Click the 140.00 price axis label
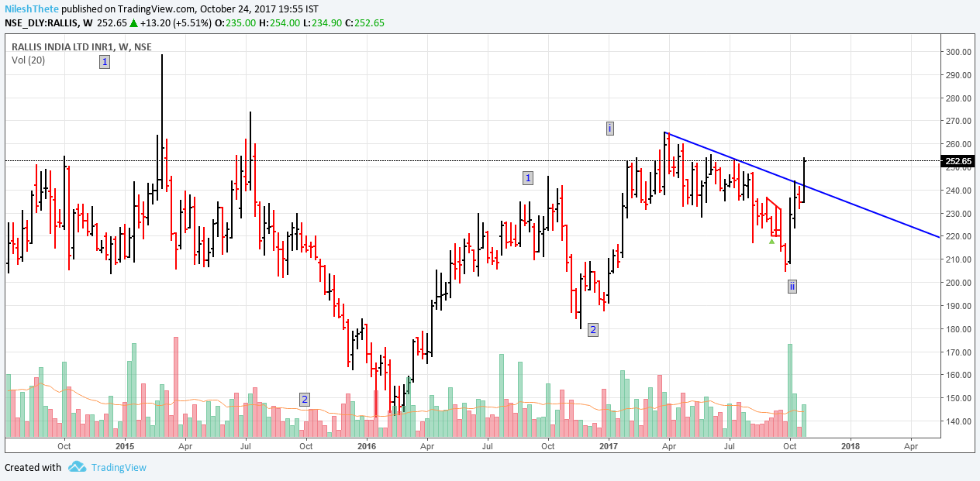 tap(959, 421)
